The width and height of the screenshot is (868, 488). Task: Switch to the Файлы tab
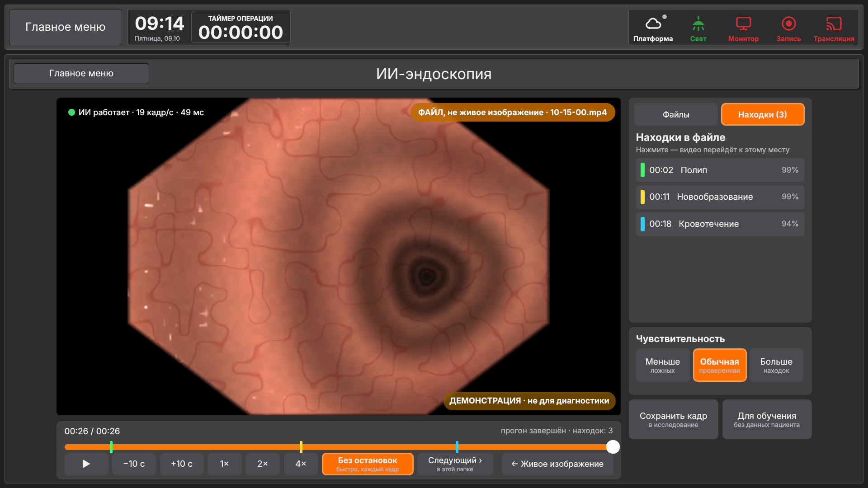click(x=676, y=114)
